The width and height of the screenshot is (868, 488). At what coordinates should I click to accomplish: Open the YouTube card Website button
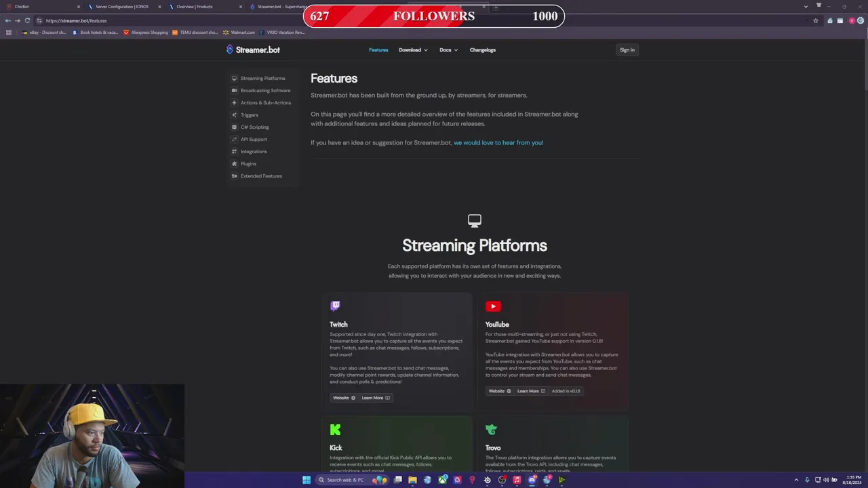(x=500, y=391)
